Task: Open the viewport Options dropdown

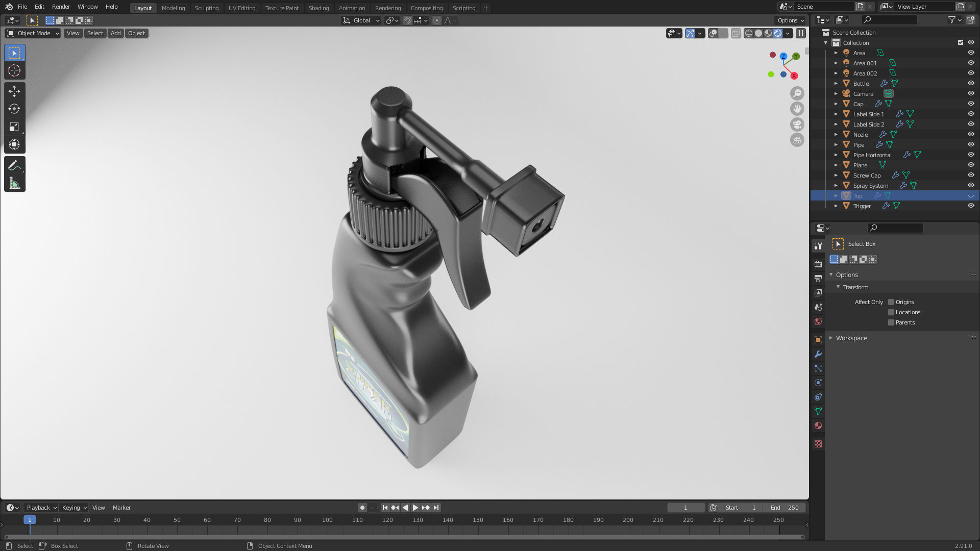Action: point(791,20)
